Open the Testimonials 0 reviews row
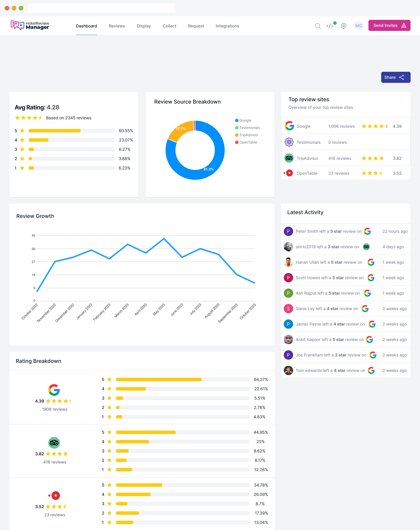This screenshot has width=420, height=530. click(346, 142)
